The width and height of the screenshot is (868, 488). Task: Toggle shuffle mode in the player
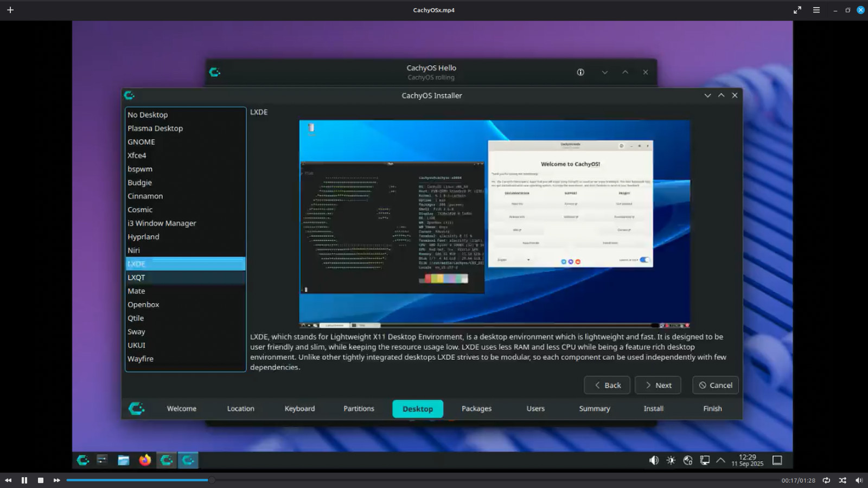point(843,480)
